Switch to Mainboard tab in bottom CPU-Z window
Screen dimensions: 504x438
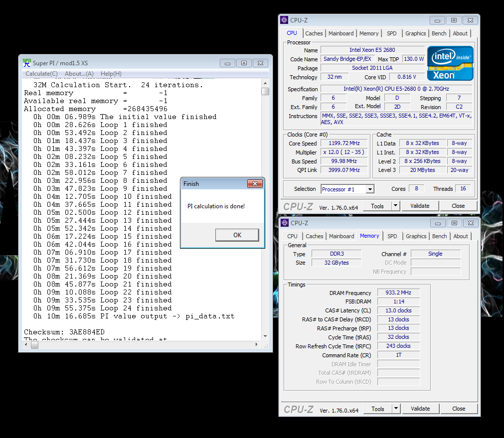click(341, 236)
